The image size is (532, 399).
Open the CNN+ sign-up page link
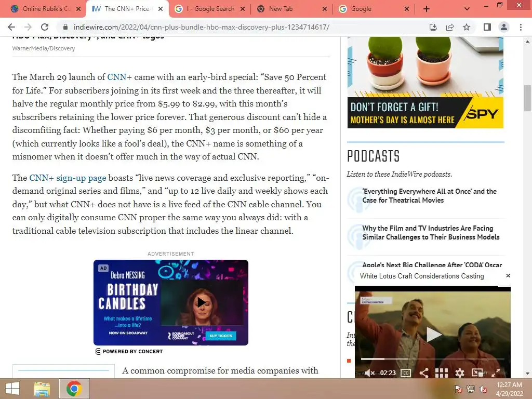(x=68, y=178)
